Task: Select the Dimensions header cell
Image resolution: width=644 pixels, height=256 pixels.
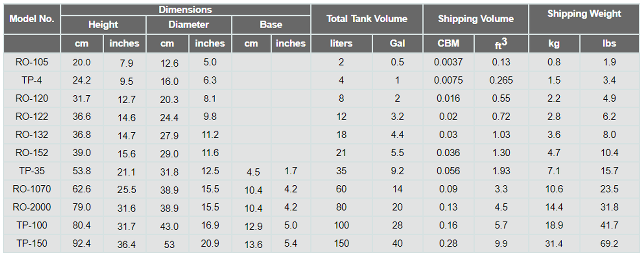Action: (x=186, y=10)
